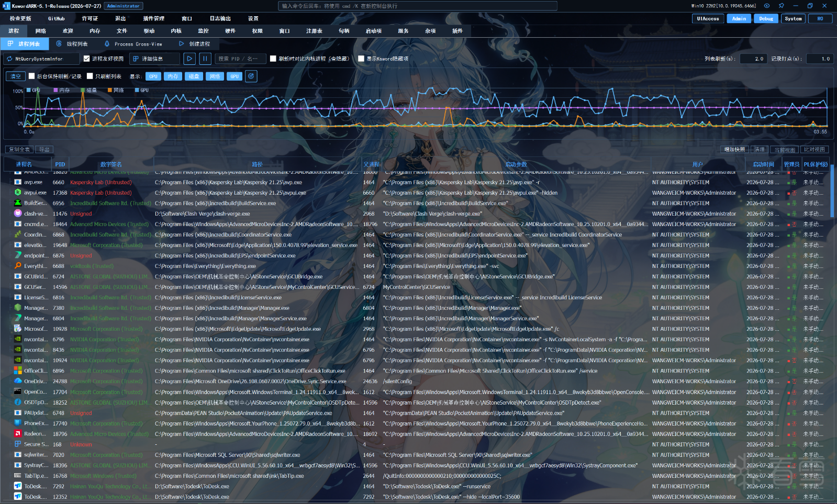Click the OpenConsole process icon
Screen dimensions: 837x504
18,391
